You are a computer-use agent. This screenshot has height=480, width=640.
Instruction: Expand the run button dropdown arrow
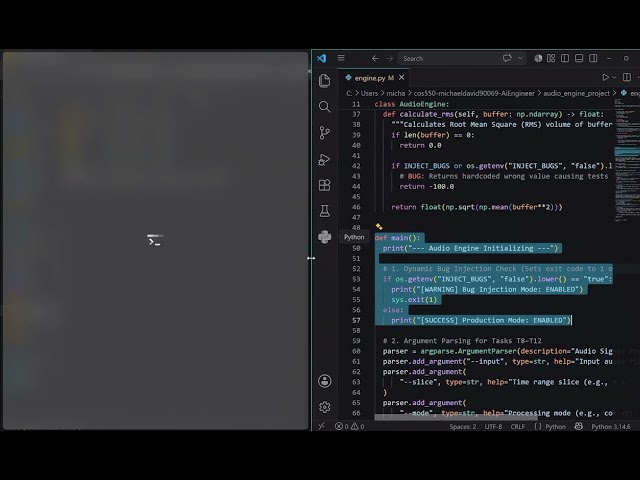coord(614,77)
